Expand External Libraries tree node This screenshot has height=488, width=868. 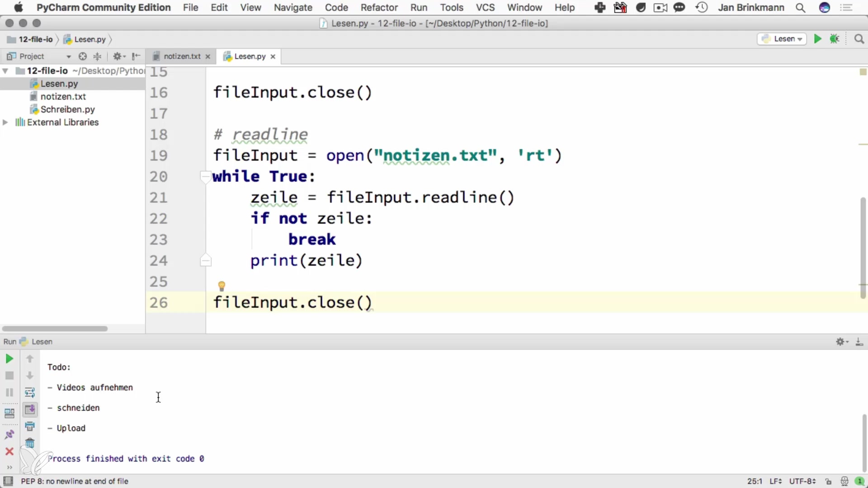[5, 122]
